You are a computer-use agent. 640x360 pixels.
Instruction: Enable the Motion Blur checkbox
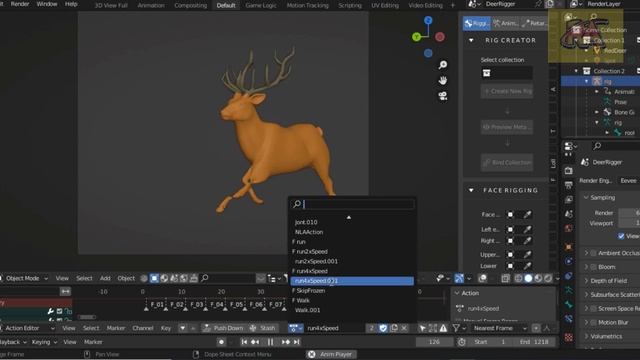point(593,322)
